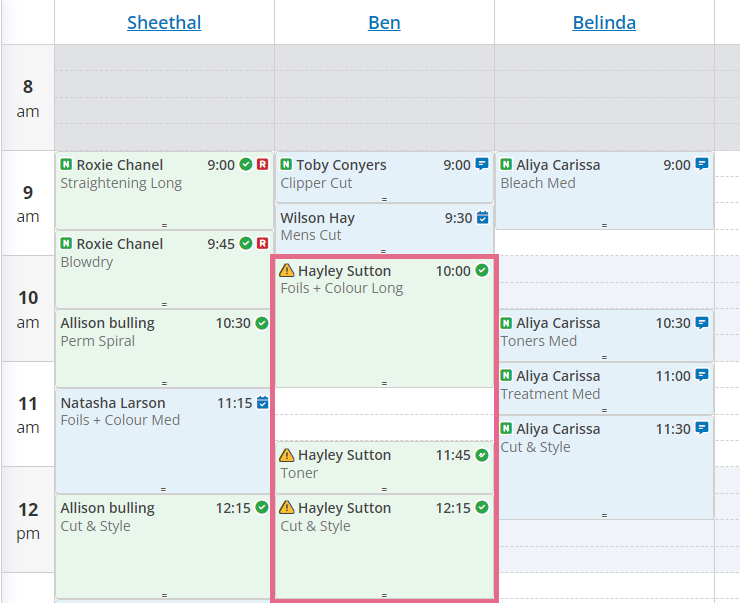Click the warning icon on Hayley Sutton Toner
740x603 pixels.
(x=286, y=455)
